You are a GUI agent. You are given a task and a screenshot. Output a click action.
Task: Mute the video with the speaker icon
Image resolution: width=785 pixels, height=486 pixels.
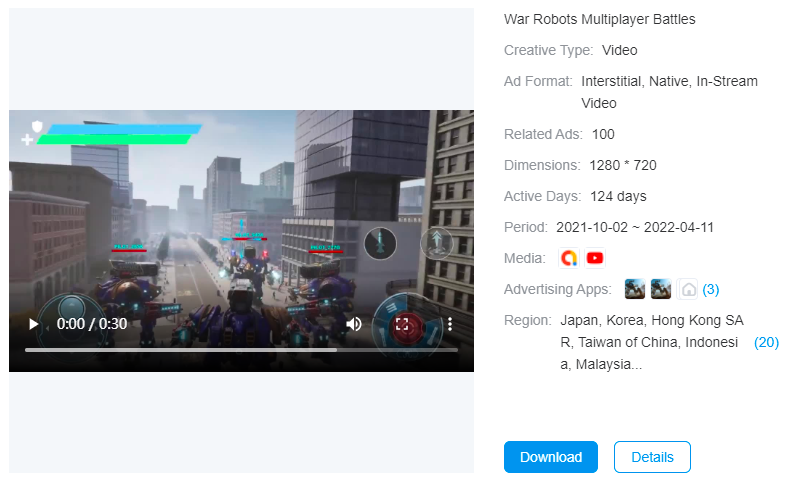[x=354, y=324]
